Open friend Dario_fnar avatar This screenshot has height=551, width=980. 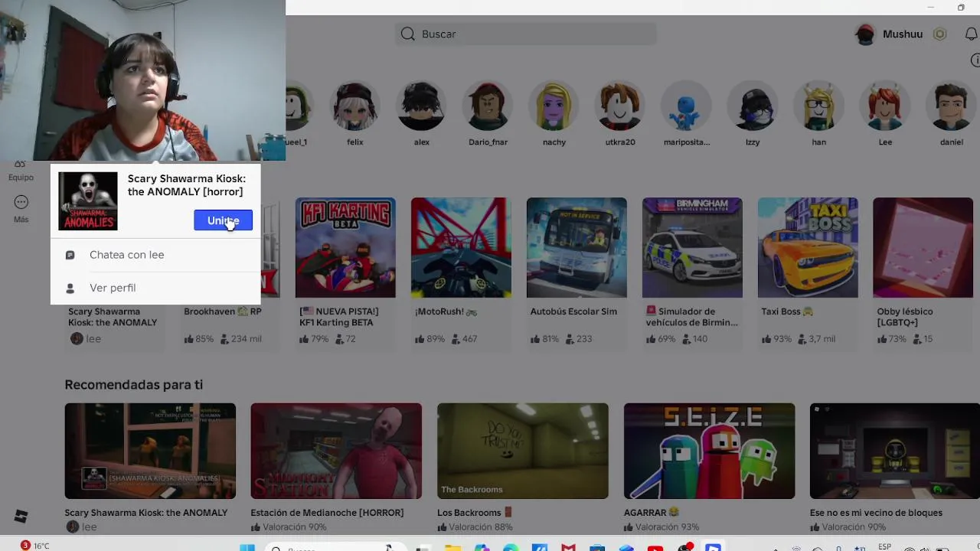pyautogui.click(x=488, y=107)
